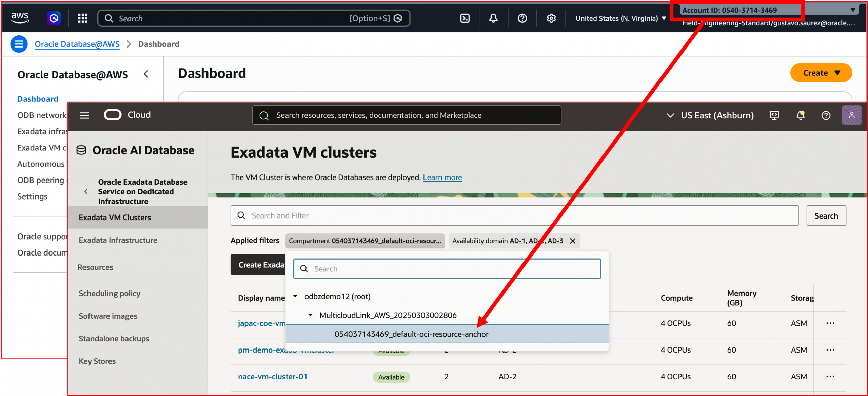Open AWS help question-mark icon

[522, 18]
